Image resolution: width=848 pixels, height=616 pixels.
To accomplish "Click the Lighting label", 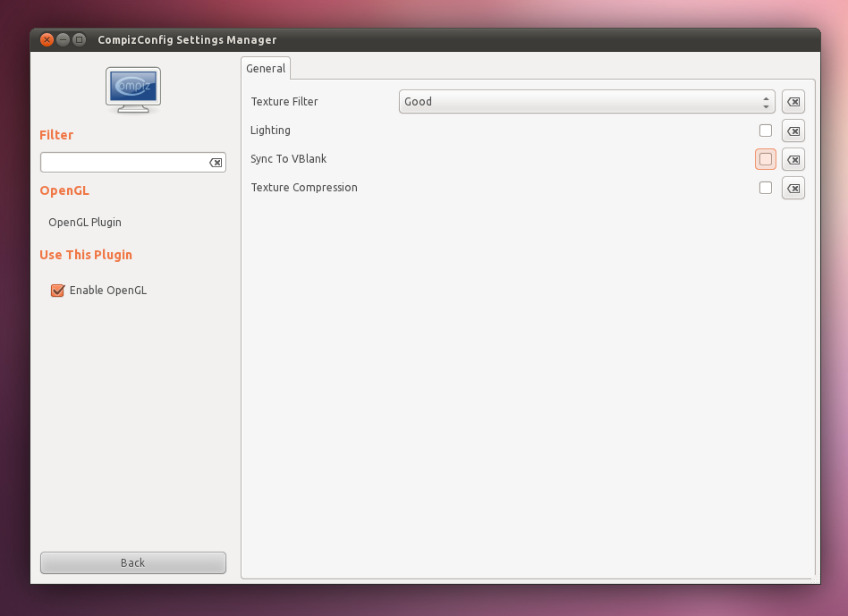I will pyautogui.click(x=270, y=131).
